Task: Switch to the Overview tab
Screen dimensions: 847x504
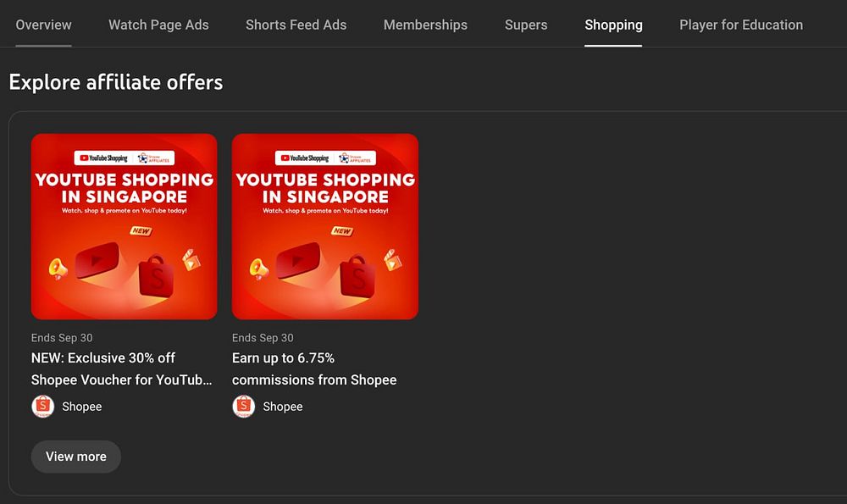Action: coord(43,25)
